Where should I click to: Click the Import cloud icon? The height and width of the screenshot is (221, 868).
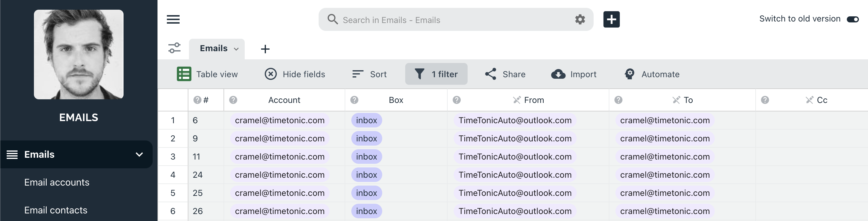coord(558,74)
